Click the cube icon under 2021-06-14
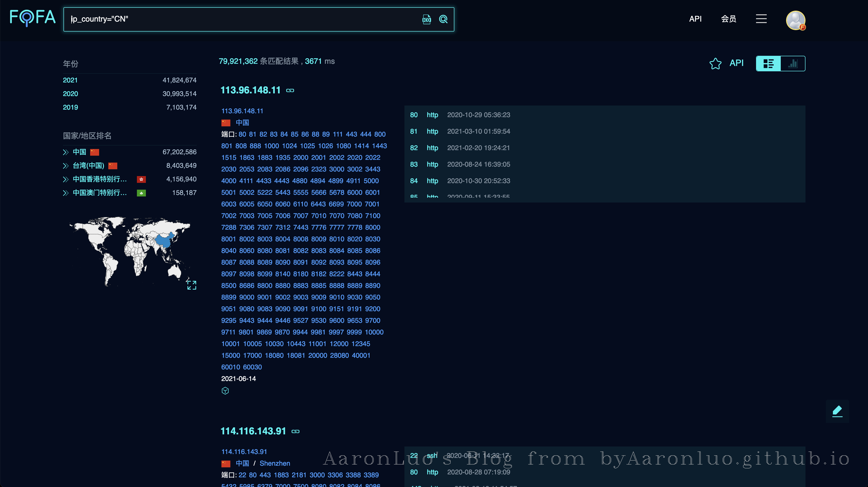868x487 pixels. pyautogui.click(x=225, y=390)
